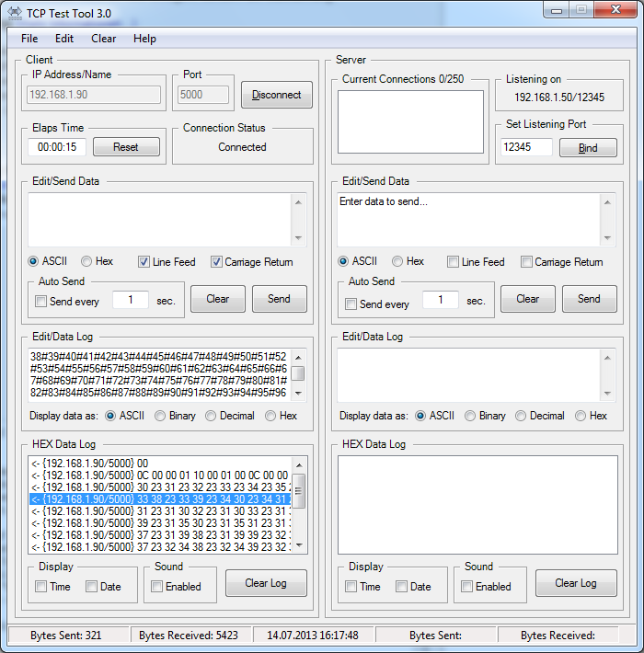The width and height of the screenshot is (644, 653).
Task: Click Client Edit/Data Log scrollbar thumb
Action: tap(298, 373)
